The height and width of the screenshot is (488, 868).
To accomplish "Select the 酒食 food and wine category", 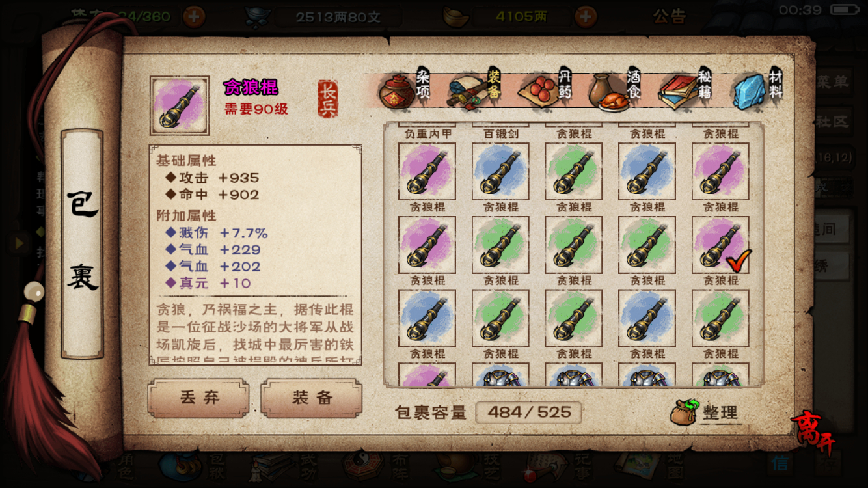I will tap(615, 90).
